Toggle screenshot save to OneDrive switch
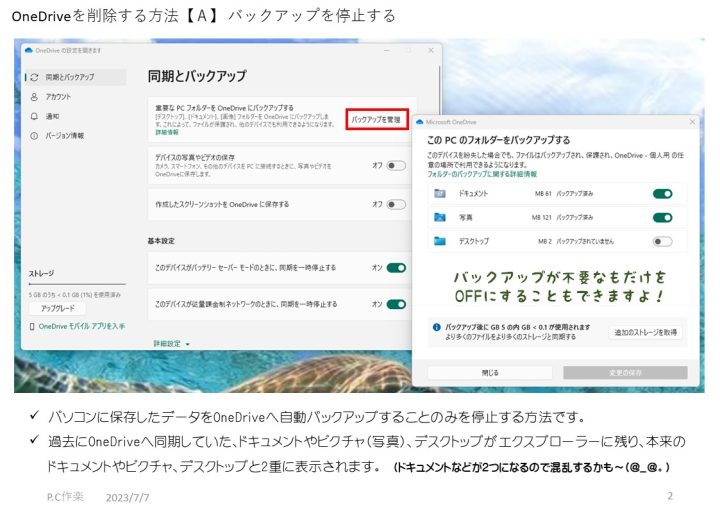 (396, 204)
